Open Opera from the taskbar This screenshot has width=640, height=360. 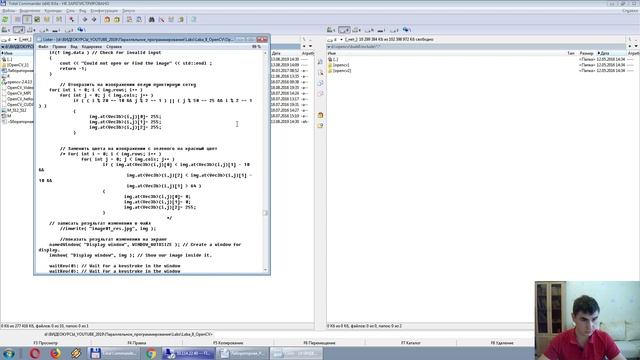(x=35, y=353)
